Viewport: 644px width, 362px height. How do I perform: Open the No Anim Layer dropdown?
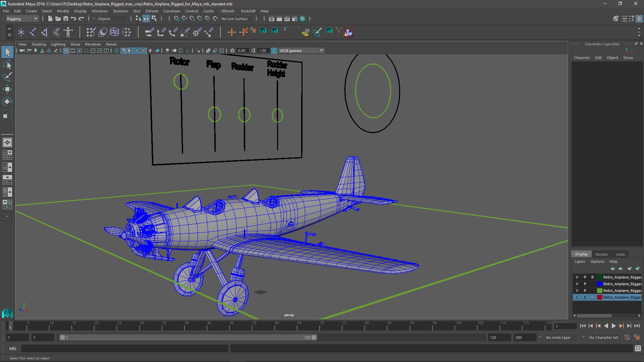point(561,338)
